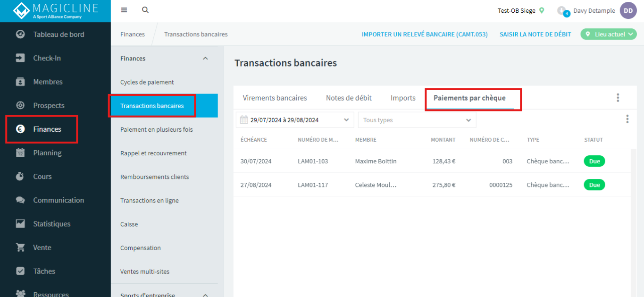
Task: Open the three-dot menu beside the tabs
Action: coord(618,98)
